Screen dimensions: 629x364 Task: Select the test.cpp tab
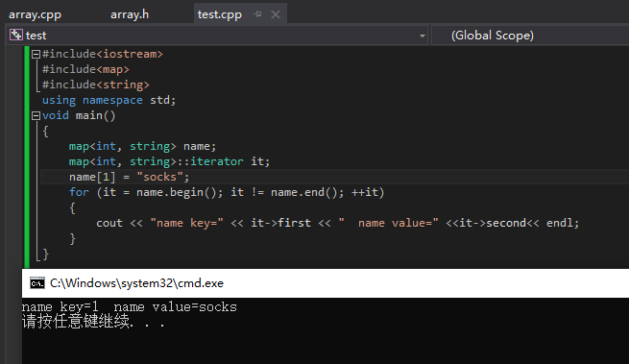tap(219, 14)
